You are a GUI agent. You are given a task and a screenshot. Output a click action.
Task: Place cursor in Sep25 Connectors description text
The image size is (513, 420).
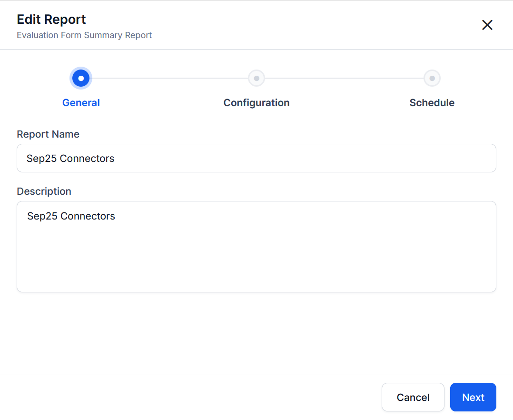click(x=71, y=216)
